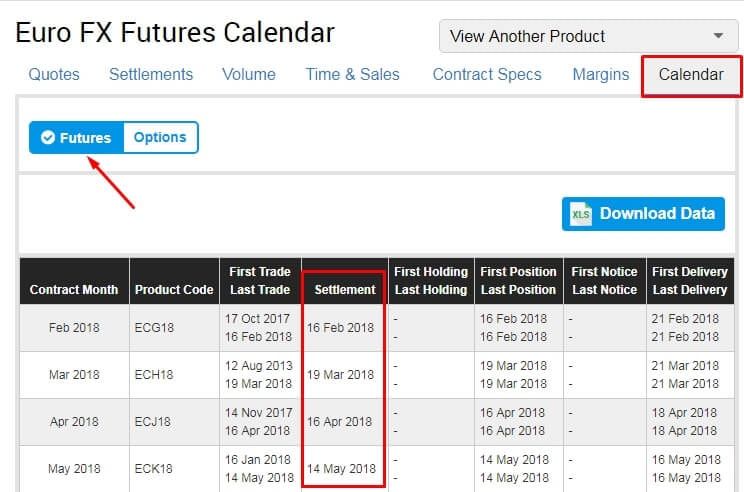
Task: Click the dropdown arrow for product selection
Action: (x=718, y=36)
